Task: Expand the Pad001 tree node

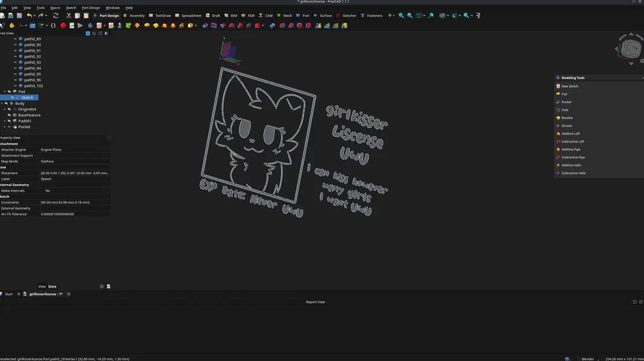Action: pyautogui.click(x=5, y=121)
